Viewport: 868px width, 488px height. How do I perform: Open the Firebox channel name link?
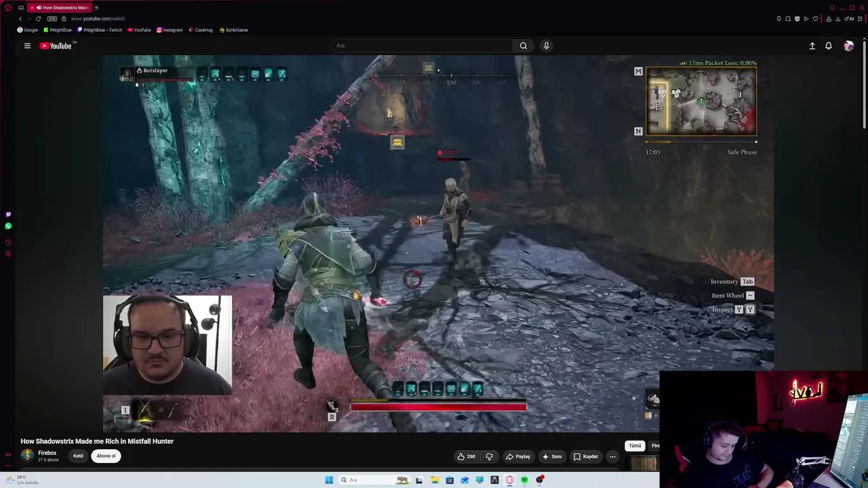point(47,453)
